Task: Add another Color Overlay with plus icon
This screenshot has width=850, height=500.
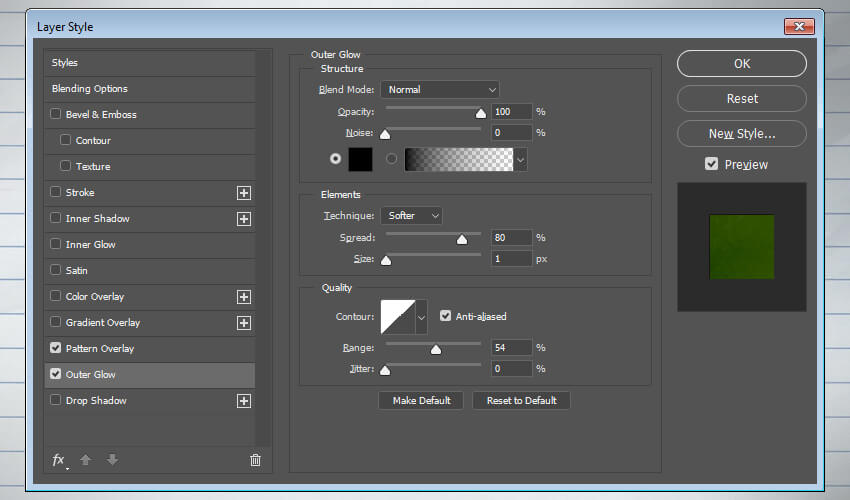Action: 244,297
